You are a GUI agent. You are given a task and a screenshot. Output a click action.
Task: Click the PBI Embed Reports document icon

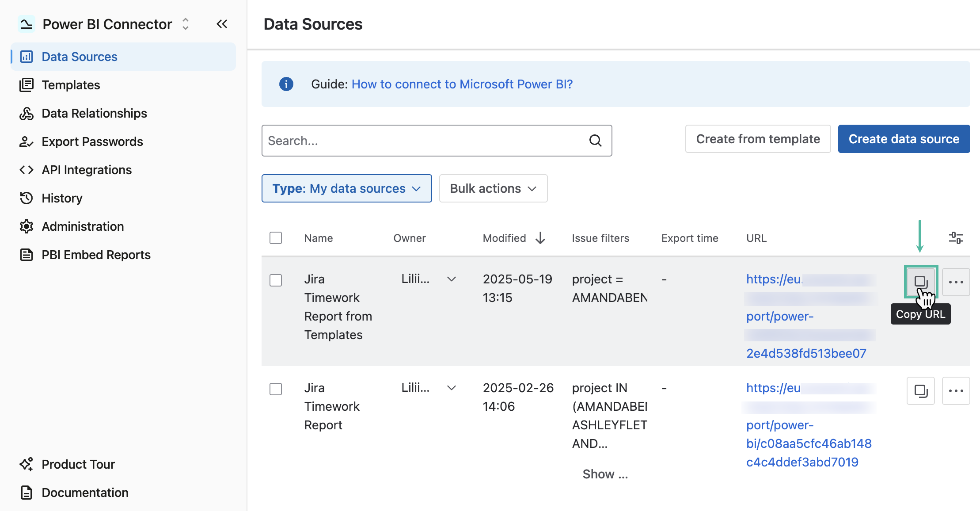(27, 255)
